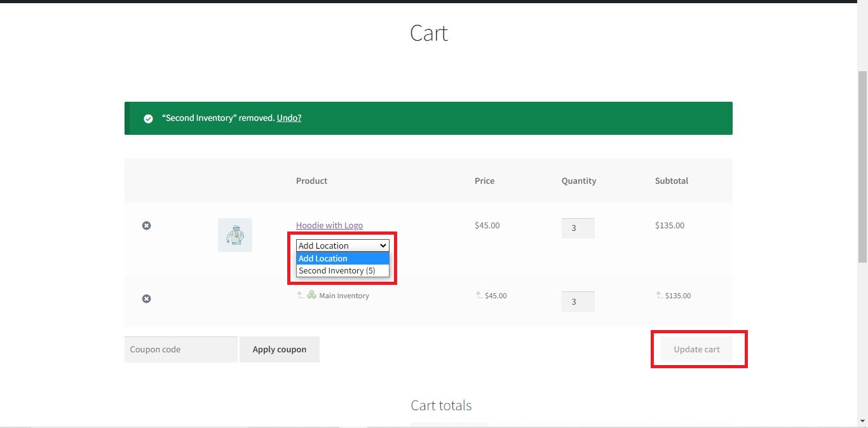868x428 pixels.
Task: Click the Product column header
Action: coord(311,181)
